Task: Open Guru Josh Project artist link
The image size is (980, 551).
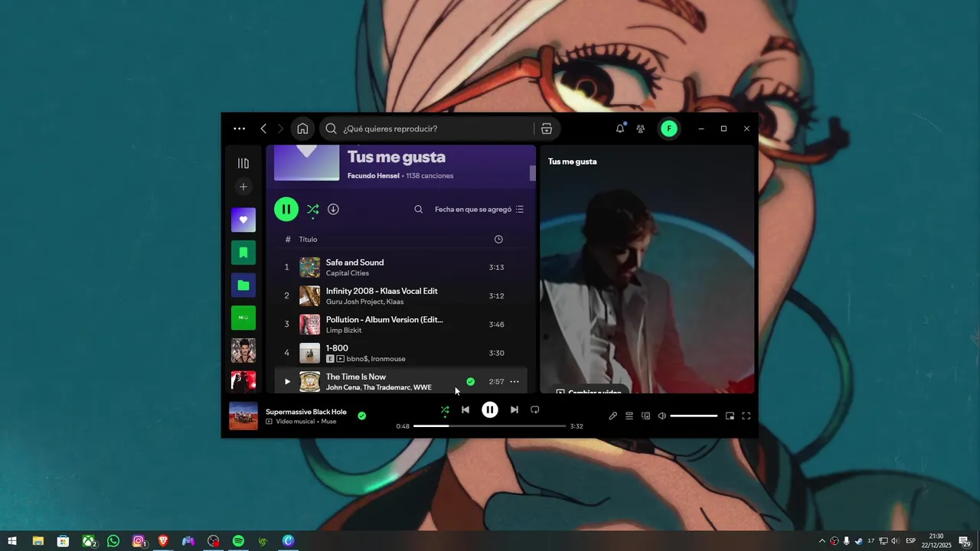Action: click(x=354, y=302)
